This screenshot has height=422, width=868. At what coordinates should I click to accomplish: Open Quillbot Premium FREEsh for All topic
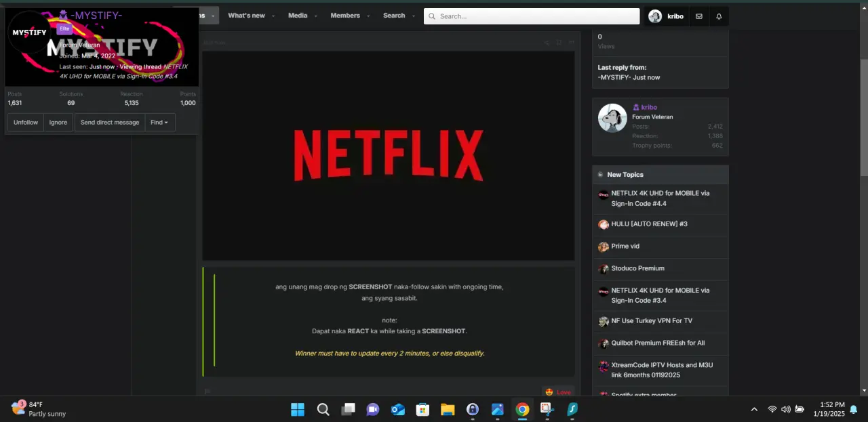pos(658,343)
